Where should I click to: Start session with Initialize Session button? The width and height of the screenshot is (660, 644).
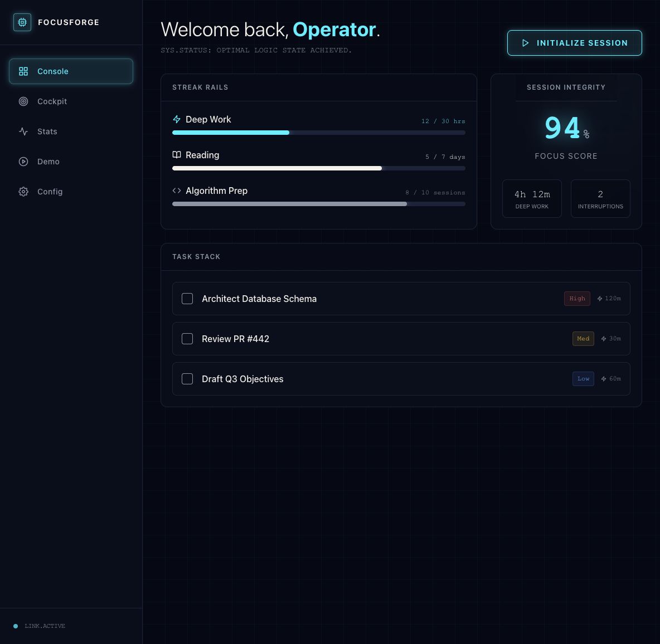point(575,43)
